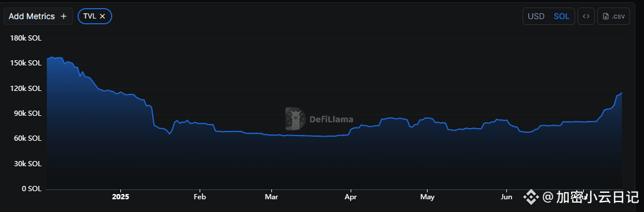Image resolution: width=644 pixels, height=212 pixels.
Task: Click the 150k SOL axis label
Action: (25, 63)
